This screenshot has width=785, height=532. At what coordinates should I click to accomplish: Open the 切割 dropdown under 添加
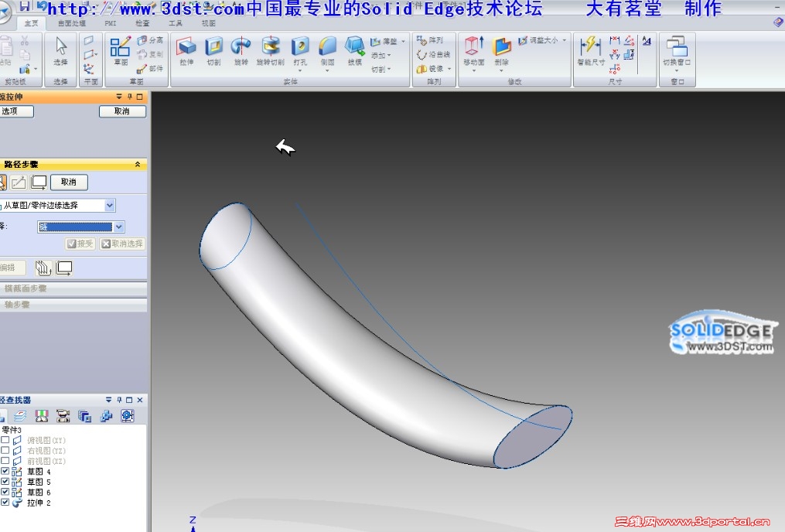pyautogui.click(x=381, y=69)
